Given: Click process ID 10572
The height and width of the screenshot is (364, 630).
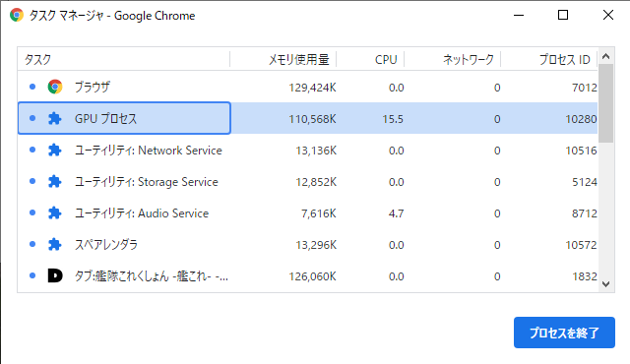Looking at the screenshot, I should tap(581, 245).
